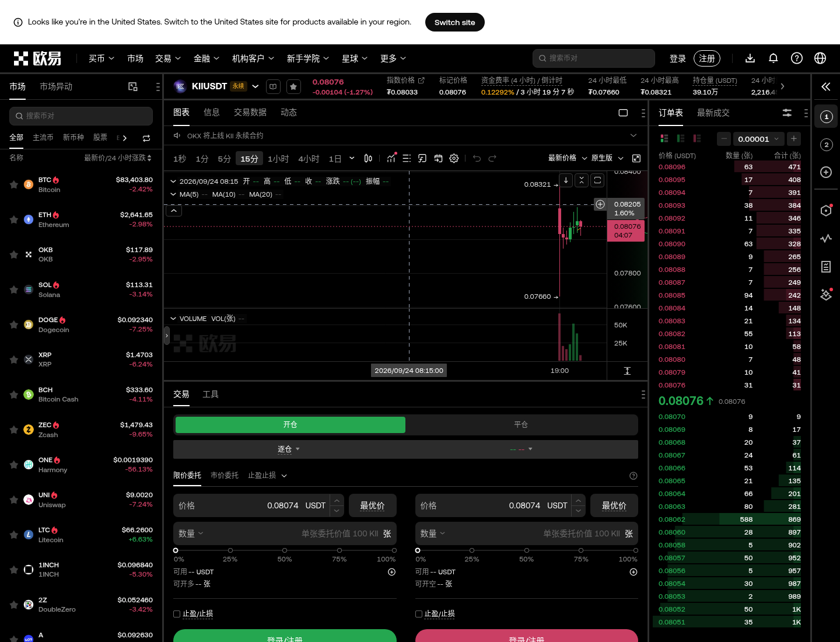Enable 止盈/止损 checkbox under buy side

[x=177, y=614]
